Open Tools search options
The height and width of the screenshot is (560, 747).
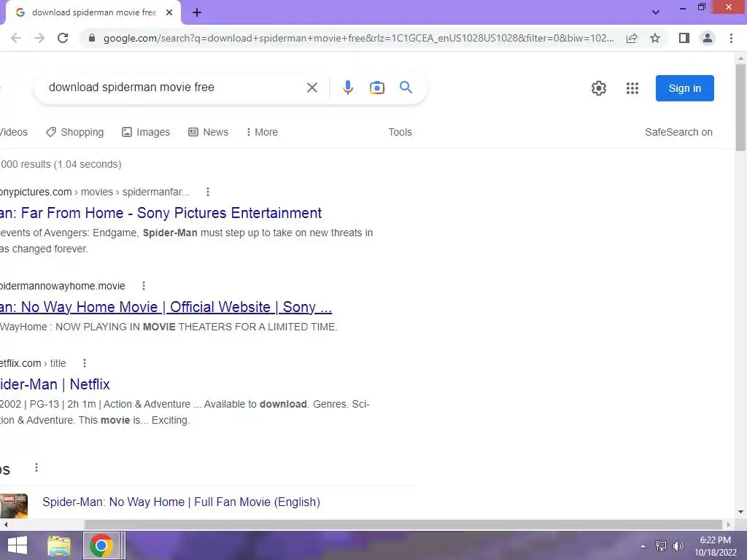pos(400,133)
